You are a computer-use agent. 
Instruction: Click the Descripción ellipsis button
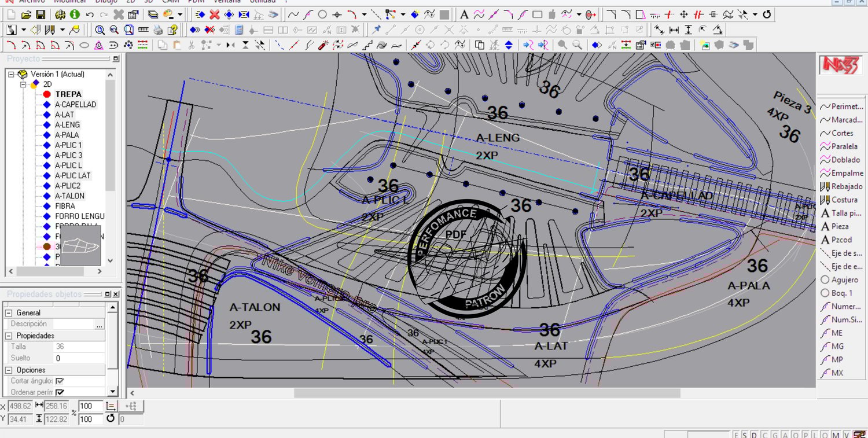pos(99,325)
